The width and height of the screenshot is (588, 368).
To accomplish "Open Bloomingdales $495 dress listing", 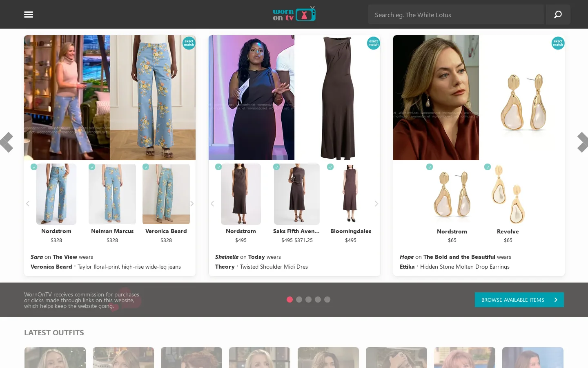I will pyautogui.click(x=351, y=203).
